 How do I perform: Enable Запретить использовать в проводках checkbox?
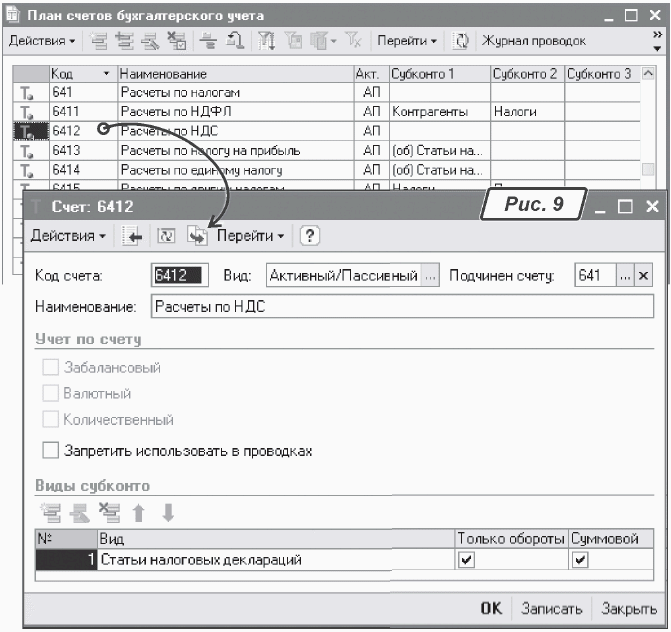51,451
